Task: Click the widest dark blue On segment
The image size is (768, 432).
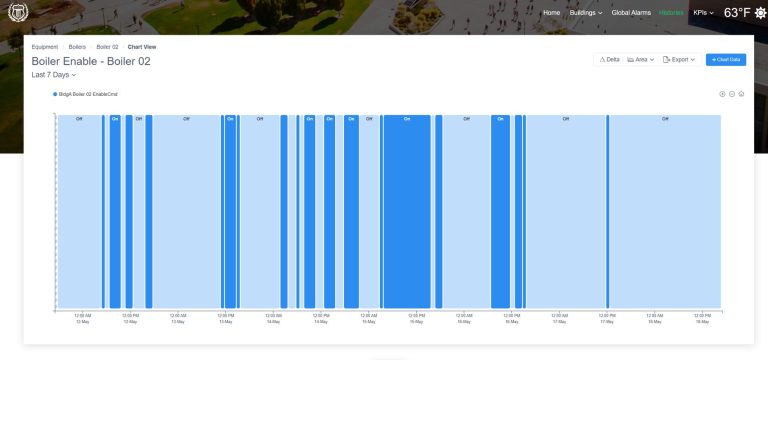Action: point(407,212)
